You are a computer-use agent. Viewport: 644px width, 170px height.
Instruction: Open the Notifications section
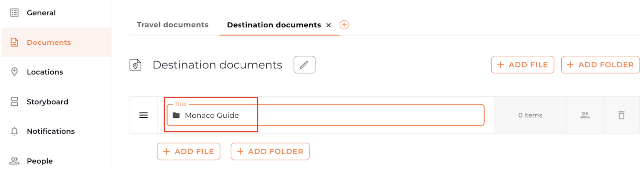51,131
